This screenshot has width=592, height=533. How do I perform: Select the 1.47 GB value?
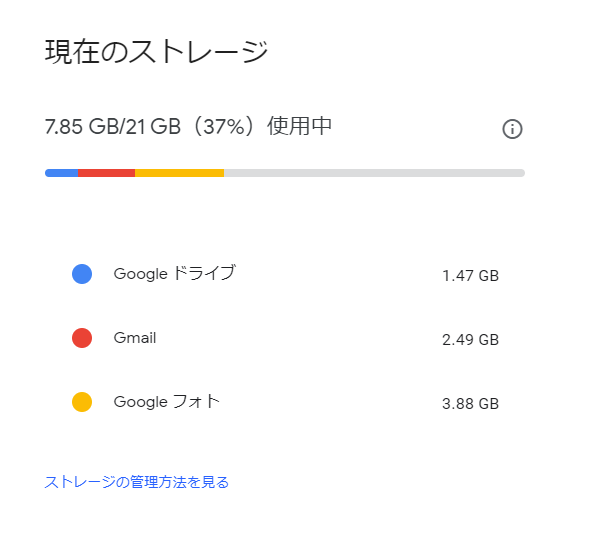pos(470,276)
